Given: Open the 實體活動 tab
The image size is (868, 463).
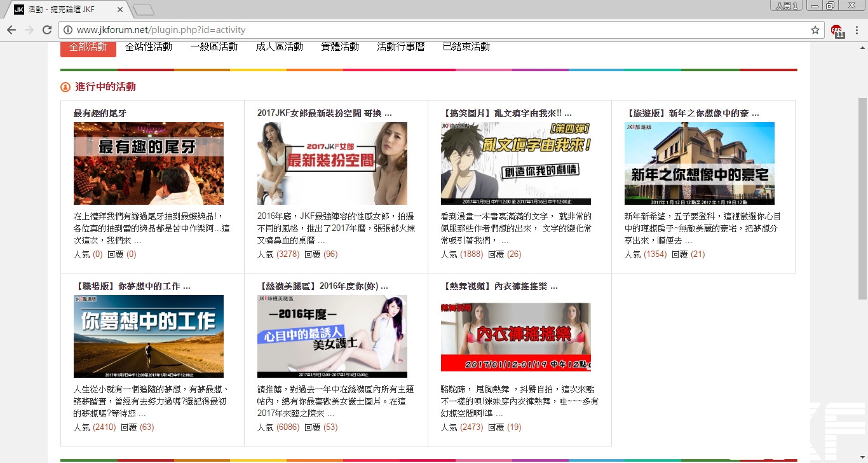Looking at the screenshot, I should tap(340, 46).
